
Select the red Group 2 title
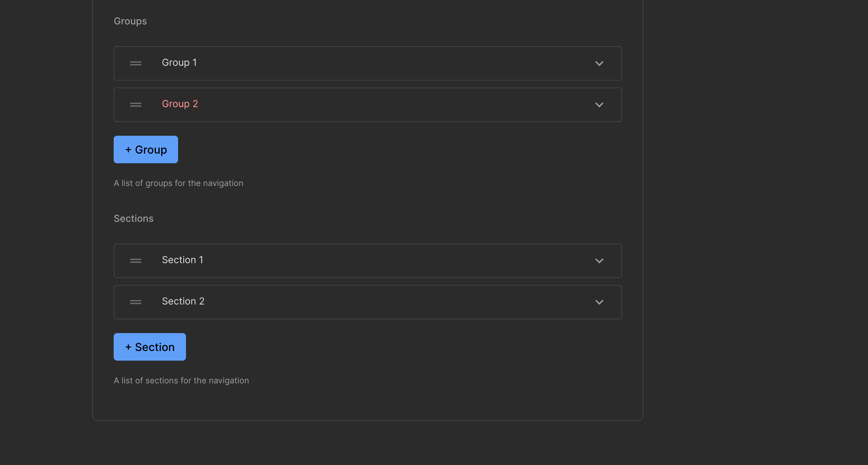pyautogui.click(x=180, y=104)
